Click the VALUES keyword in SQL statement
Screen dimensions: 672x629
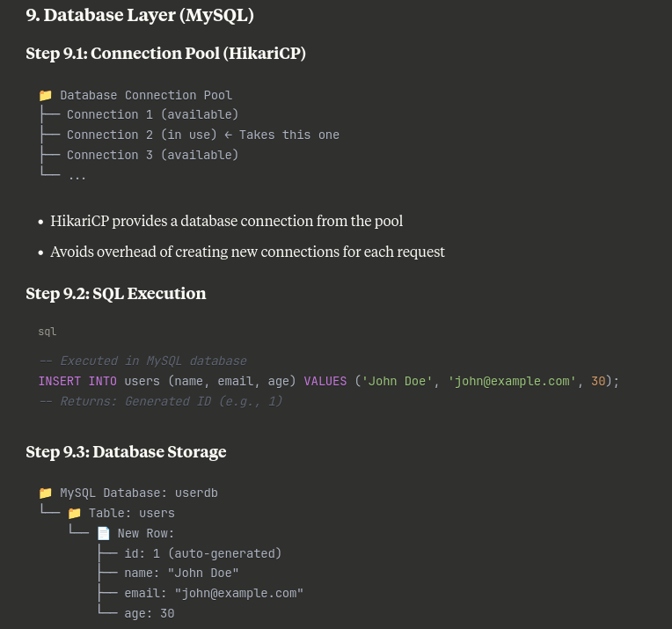coord(325,381)
